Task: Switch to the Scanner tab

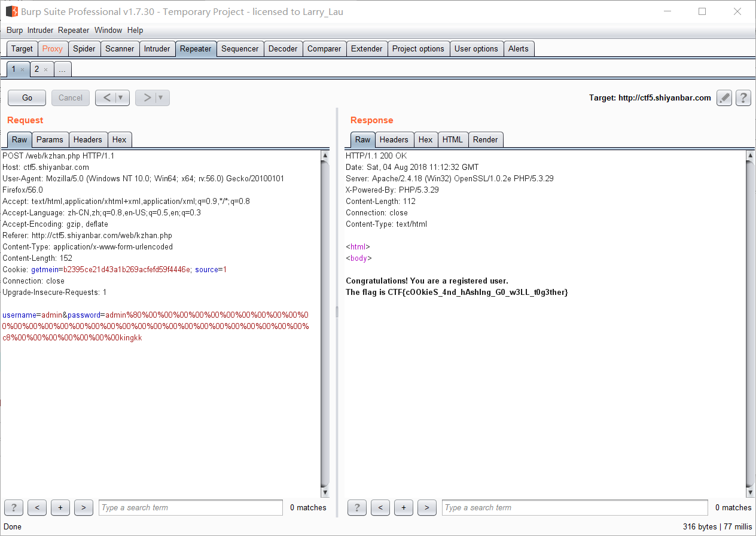Action: pyautogui.click(x=120, y=49)
